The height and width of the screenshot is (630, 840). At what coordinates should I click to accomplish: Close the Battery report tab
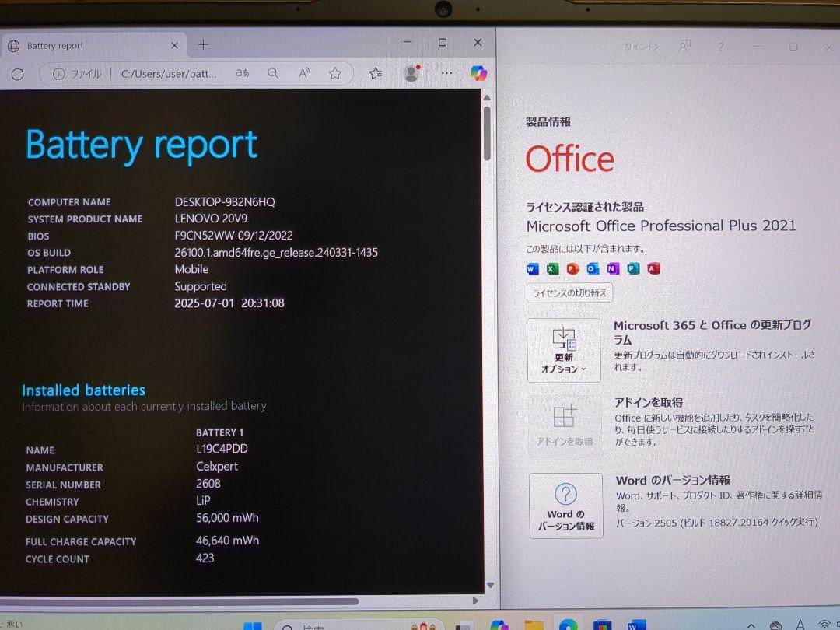click(174, 46)
